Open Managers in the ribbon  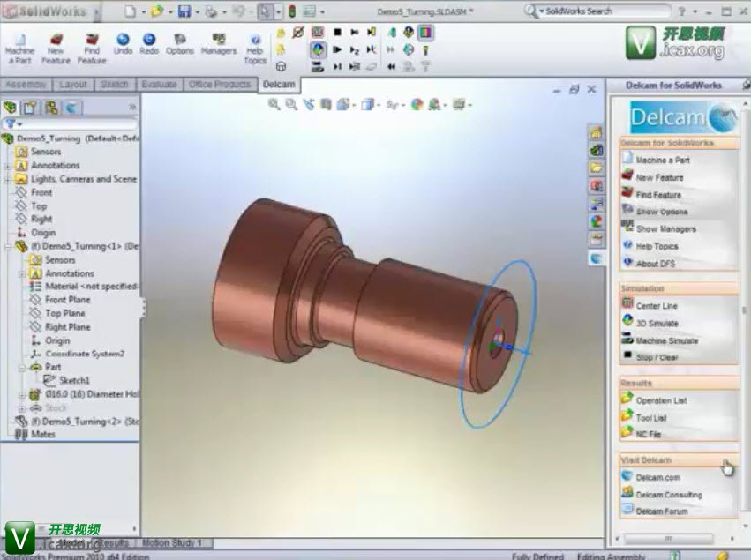[x=218, y=43]
